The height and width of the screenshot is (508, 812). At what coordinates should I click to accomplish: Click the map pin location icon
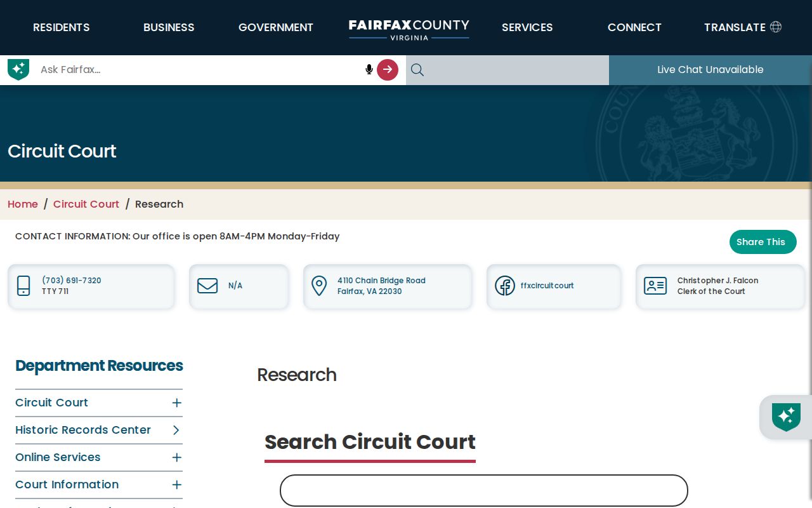click(x=319, y=286)
